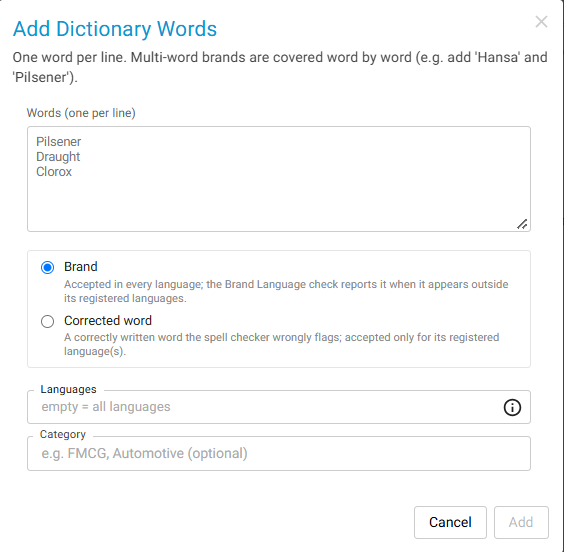The image size is (564, 552).
Task: Click into the Category input field
Action: click(x=279, y=453)
